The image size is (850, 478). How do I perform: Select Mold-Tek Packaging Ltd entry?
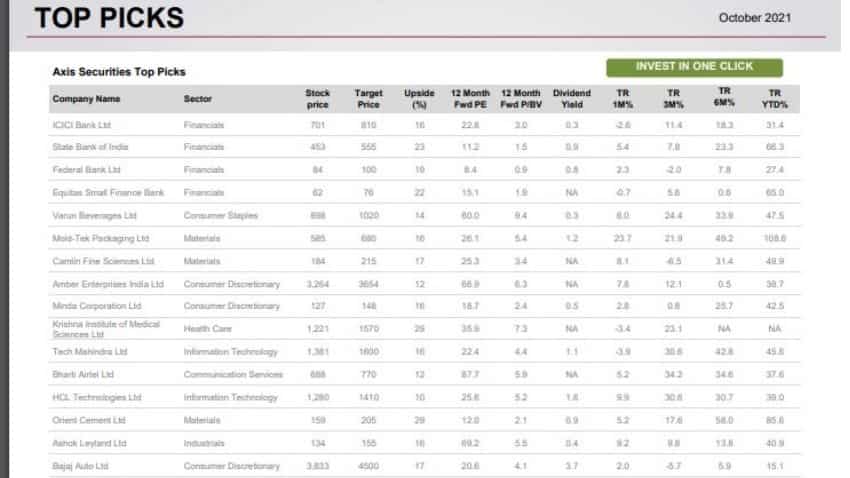click(100, 239)
